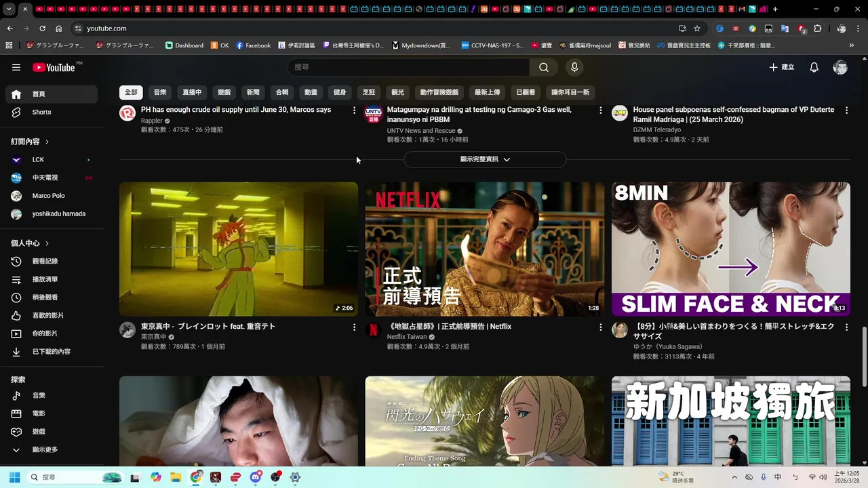Image resolution: width=868 pixels, height=488 pixels.
Task: Open 電影 under 探索
Action: pyautogui.click(x=52, y=413)
